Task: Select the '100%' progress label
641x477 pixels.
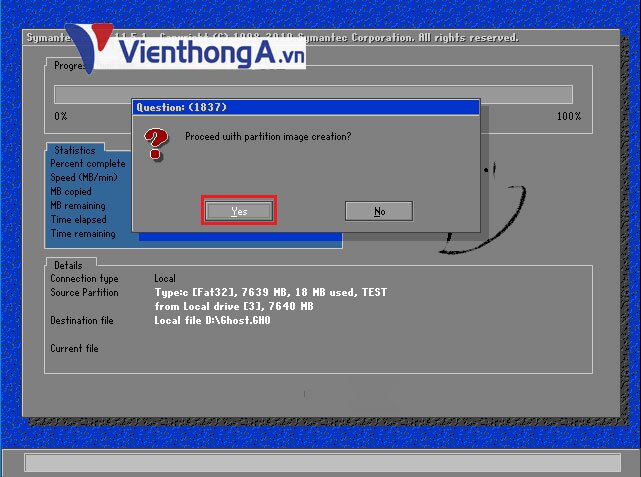Action: coord(569,116)
